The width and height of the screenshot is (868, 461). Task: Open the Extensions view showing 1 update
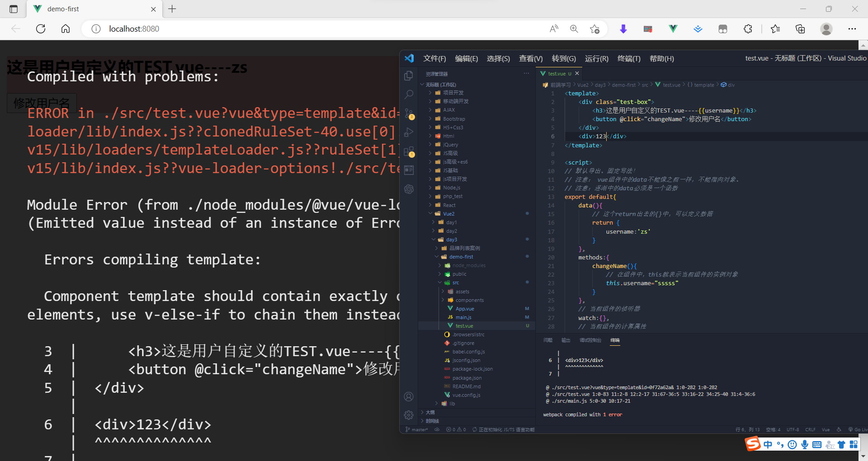pyautogui.click(x=409, y=151)
